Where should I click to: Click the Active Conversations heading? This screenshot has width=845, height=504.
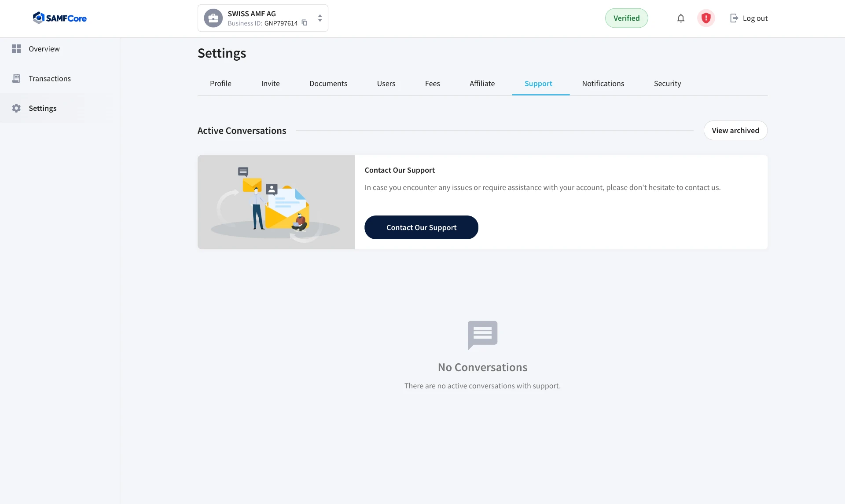click(242, 131)
